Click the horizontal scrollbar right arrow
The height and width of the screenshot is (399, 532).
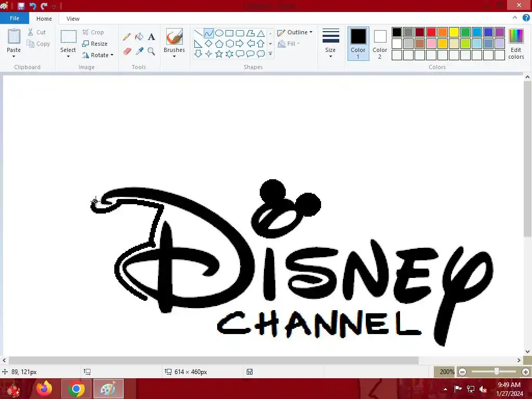tap(519, 360)
